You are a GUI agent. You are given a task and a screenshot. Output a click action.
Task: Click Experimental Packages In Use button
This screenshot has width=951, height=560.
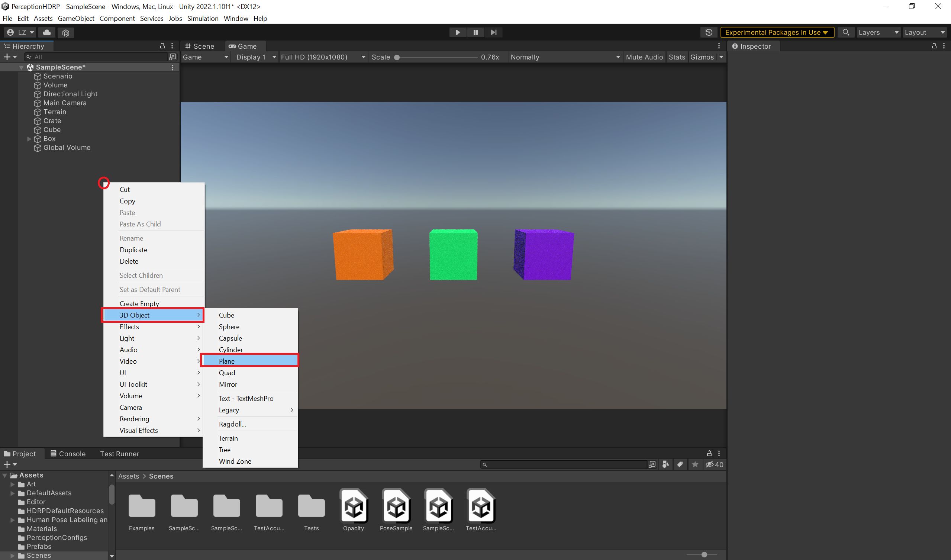tap(777, 32)
